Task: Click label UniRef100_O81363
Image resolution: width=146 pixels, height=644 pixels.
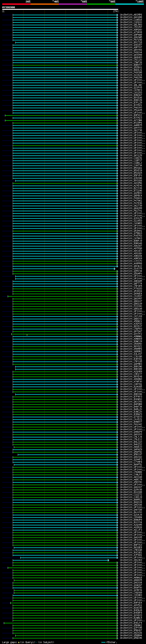Action: [131, 560]
